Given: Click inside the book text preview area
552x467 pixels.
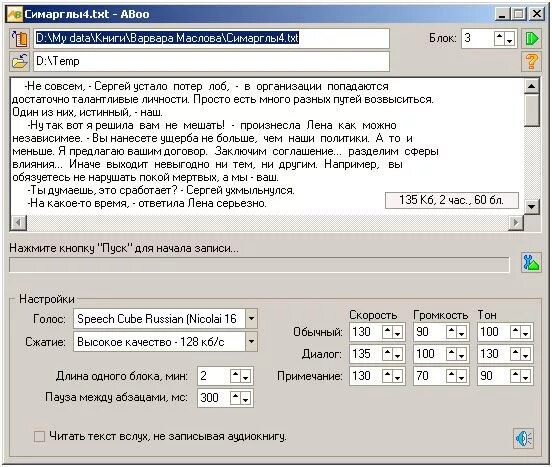Looking at the screenshot, I should tap(268, 145).
